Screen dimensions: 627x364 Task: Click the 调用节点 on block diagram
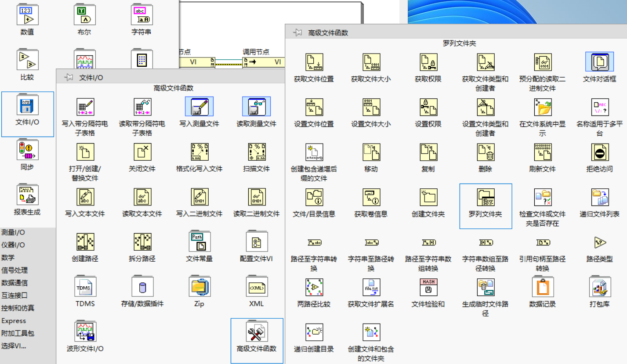(263, 62)
